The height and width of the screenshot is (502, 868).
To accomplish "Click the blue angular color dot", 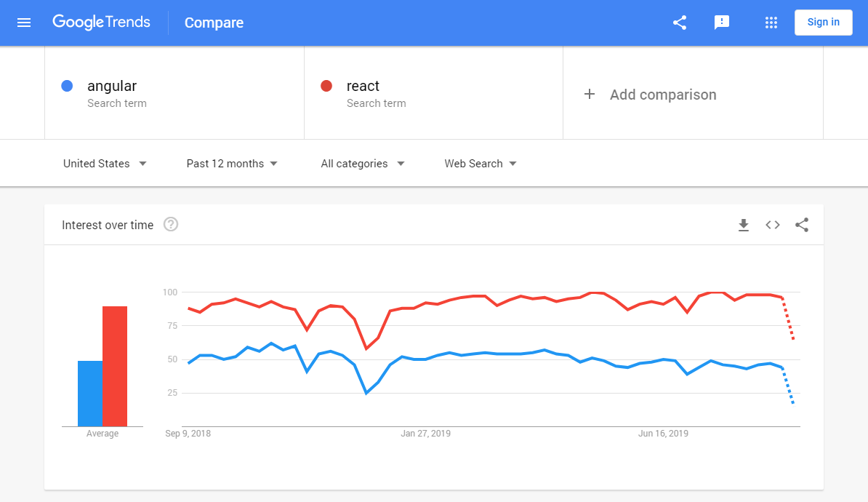I will click(x=67, y=86).
